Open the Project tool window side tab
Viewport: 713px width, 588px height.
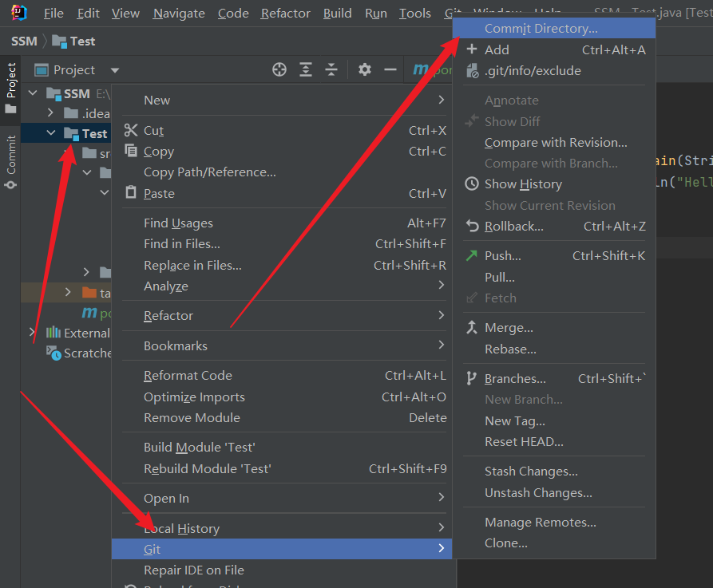(x=10, y=89)
